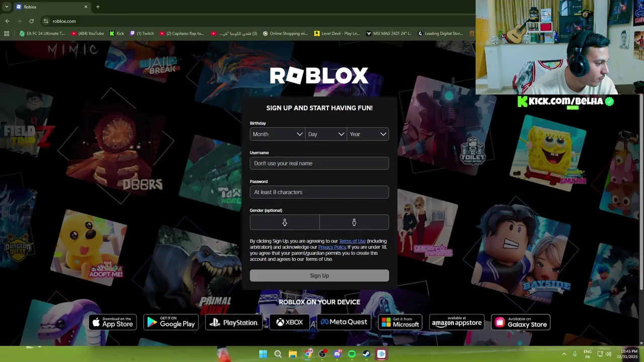Open Windows taskbar search

pyautogui.click(x=278, y=354)
